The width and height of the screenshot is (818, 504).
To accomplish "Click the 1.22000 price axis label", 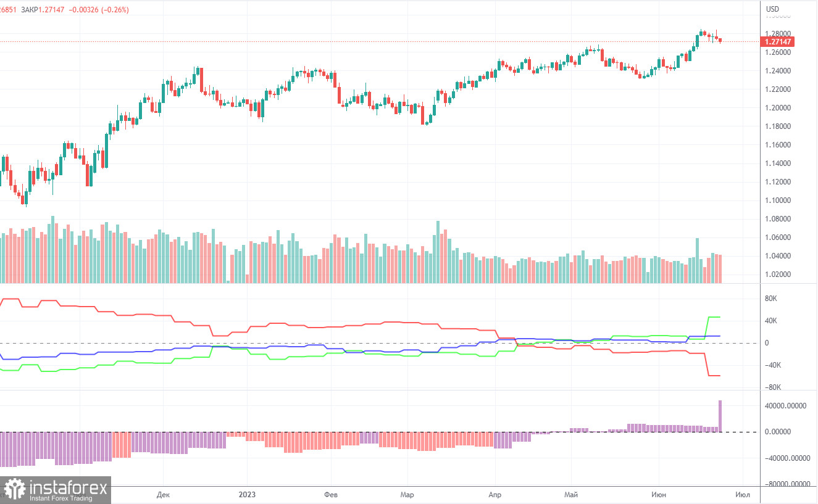I will click(778, 89).
